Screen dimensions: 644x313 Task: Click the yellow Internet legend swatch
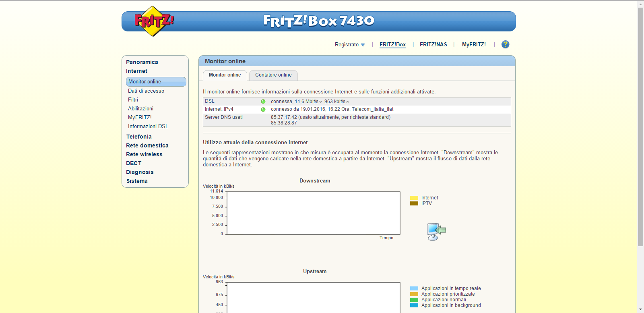click(414, 198)
